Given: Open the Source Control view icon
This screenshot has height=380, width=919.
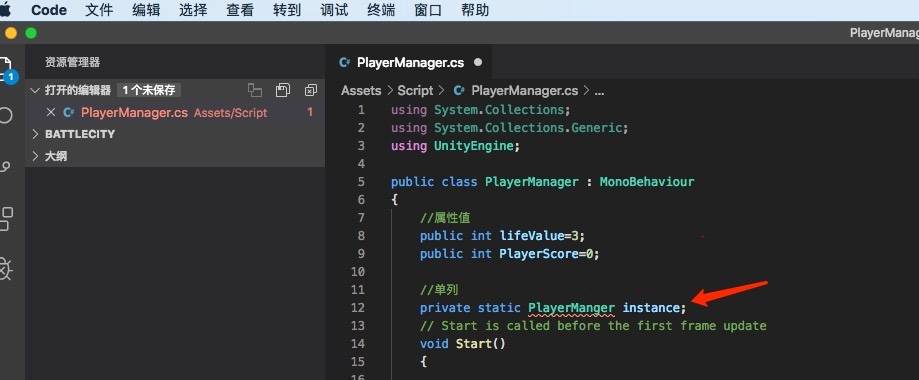Looking at the screenshot, I should [x=5, y=167].
